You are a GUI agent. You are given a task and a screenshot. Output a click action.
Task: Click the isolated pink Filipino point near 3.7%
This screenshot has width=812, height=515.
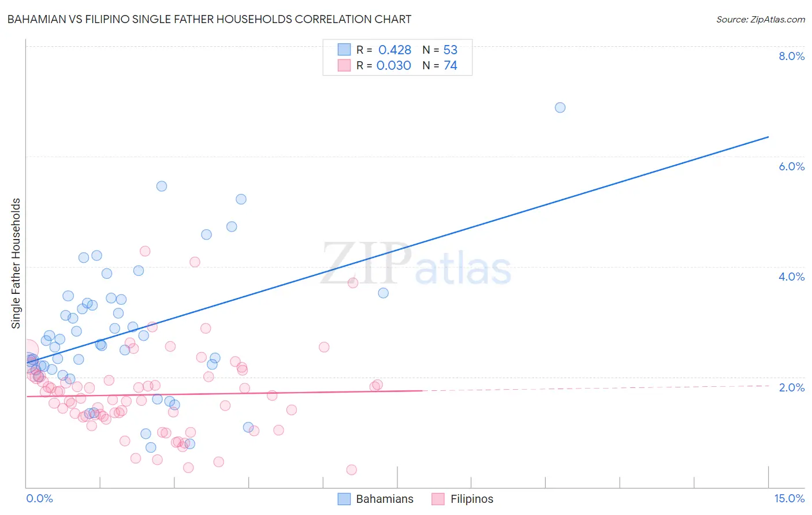[353, 282]
